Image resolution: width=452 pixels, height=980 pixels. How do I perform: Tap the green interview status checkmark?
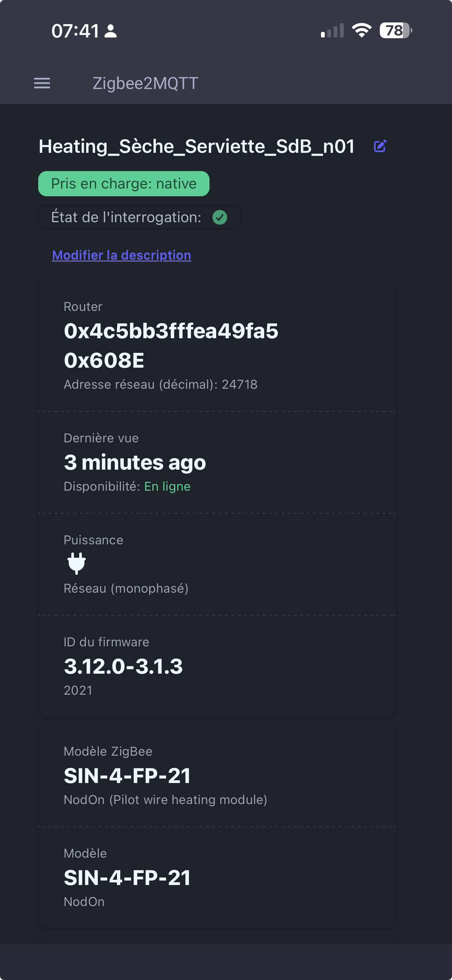tap(220, 217)
